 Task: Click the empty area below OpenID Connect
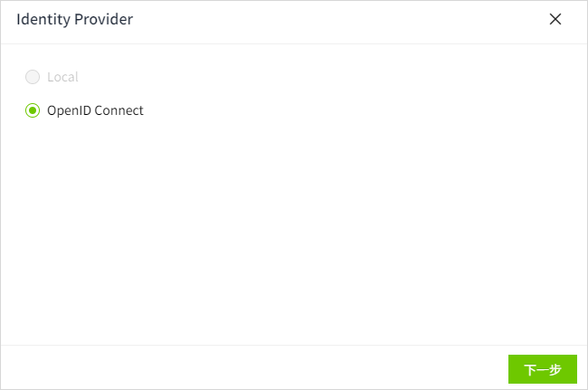(x=271, y=226)
